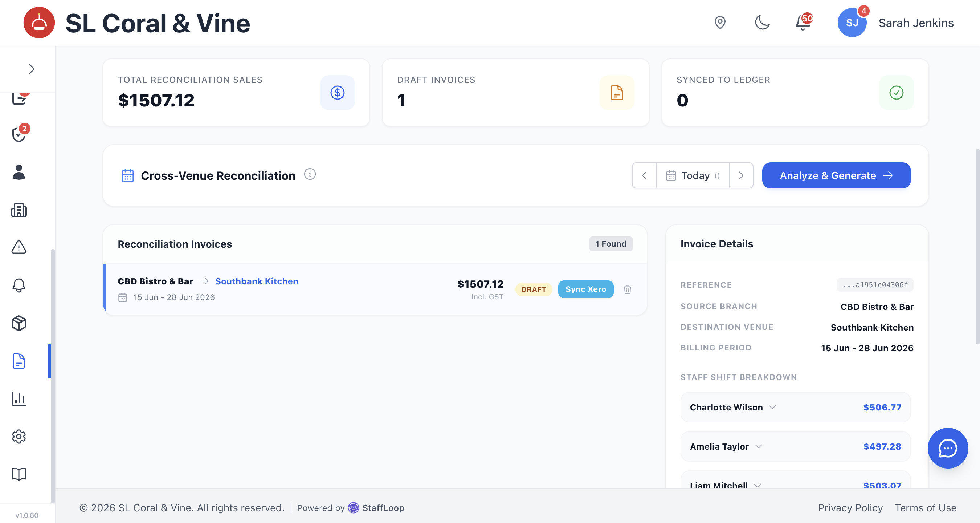Screen dimensions: 980x523
Task: Click the SL Coral & Vine logo icon
Action: click(x=39, y=23)
